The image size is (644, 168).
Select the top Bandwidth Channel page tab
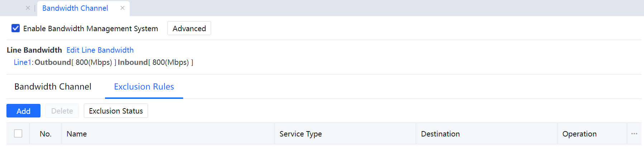coord(75,8)
